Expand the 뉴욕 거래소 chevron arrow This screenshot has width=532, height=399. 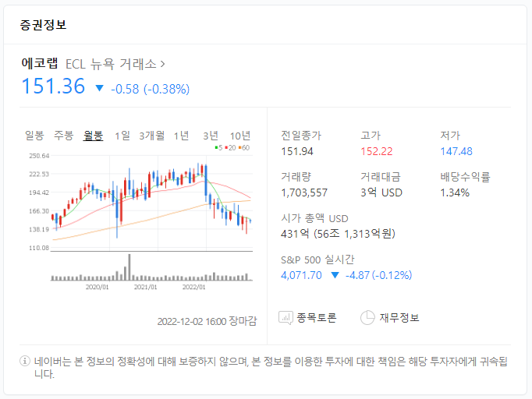pyautogui.click(x=162, y=64)
